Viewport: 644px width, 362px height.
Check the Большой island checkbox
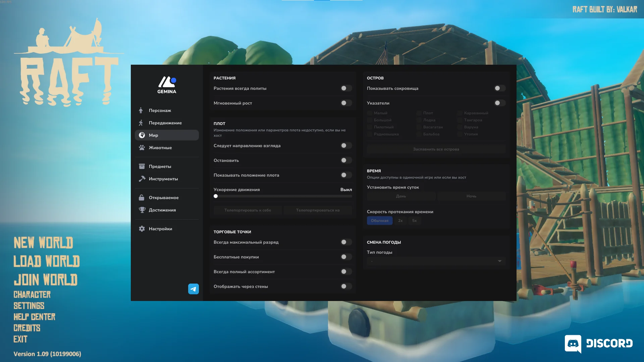click(x=369, y=120)
